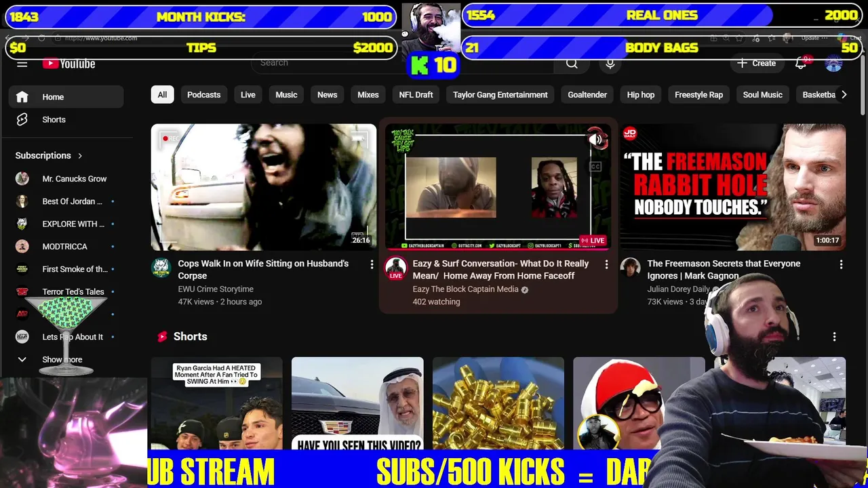This screenshot has width=868, height=488.
Task: Open options for Cops Walk In video
Action: tap(372, 264)
